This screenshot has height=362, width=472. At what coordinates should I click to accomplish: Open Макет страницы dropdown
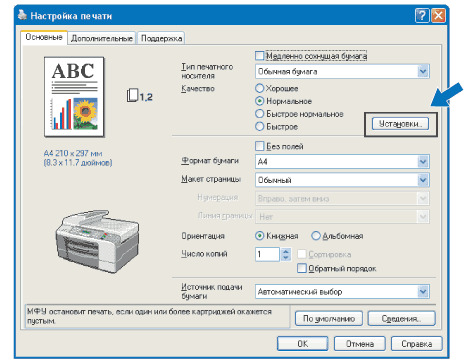point(342,180)
